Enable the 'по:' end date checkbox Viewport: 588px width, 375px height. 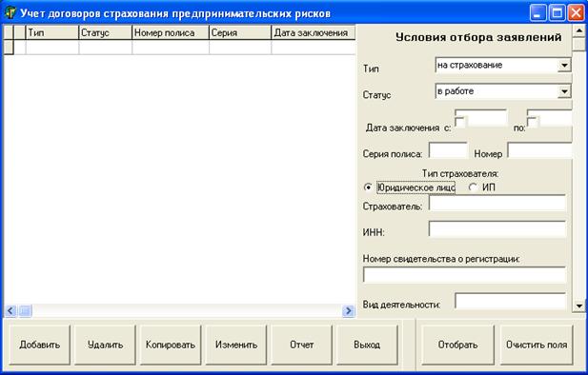pyautogui.click(x=532, y=122)
